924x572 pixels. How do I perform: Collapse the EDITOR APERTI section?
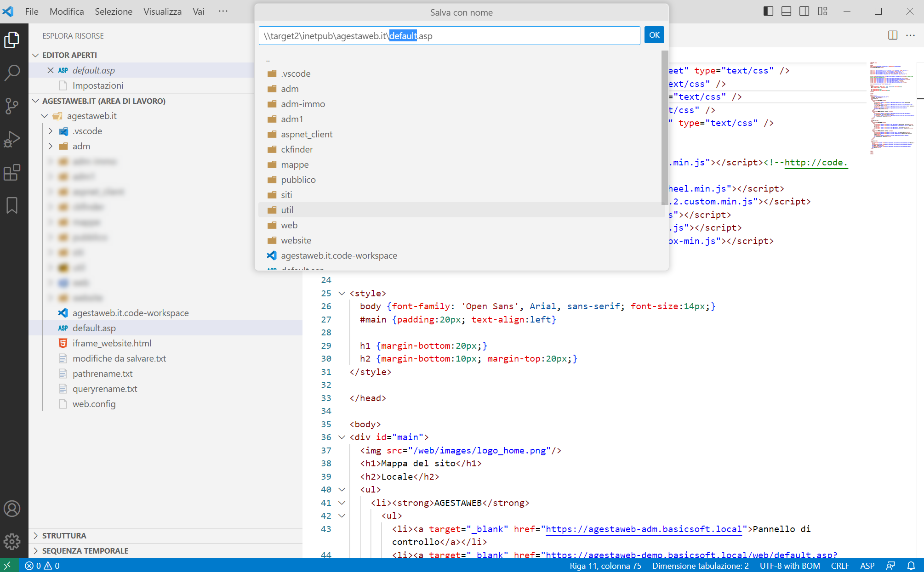click(x=36, y=55)
